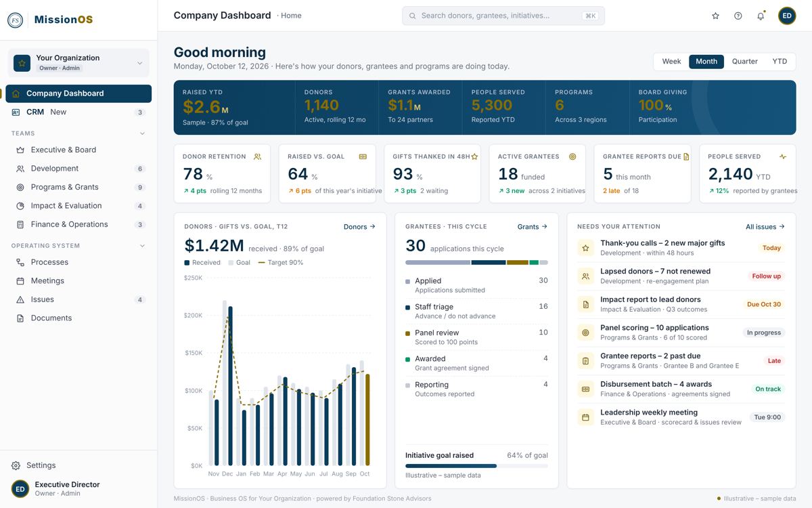Viewport: 812px width, 508px height.
Task: Open the notifications bell icon
Action: (x=761, y=16)
